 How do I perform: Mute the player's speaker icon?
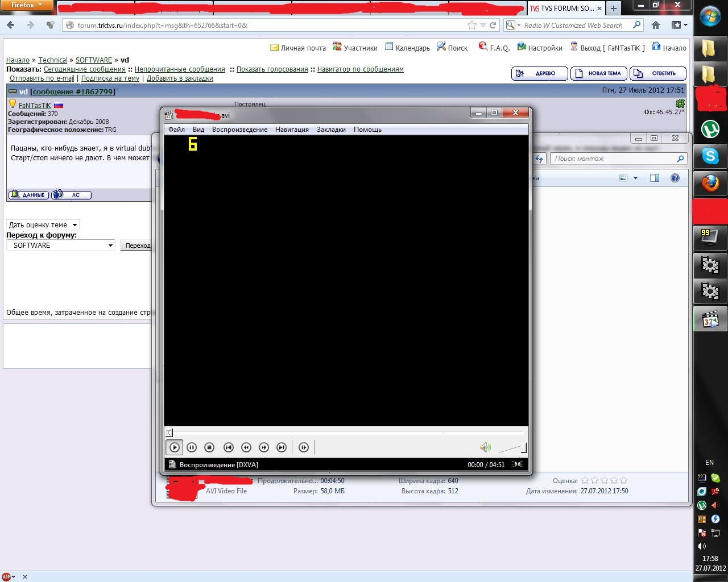tap(485, 447)
